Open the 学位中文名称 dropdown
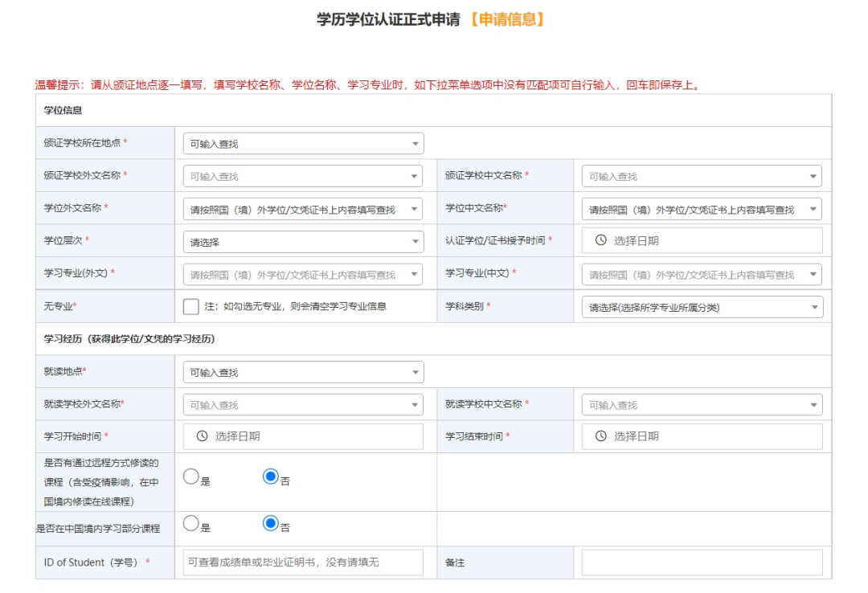 coord(702,209)
